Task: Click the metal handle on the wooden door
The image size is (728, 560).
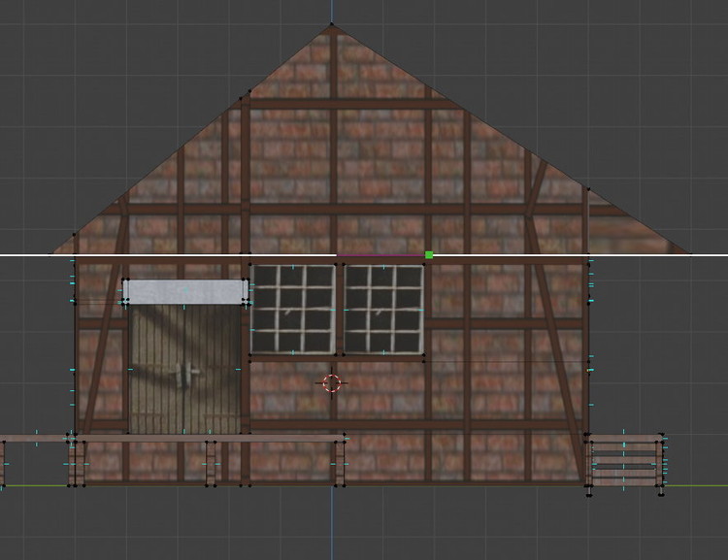Action: coord(186,375)
